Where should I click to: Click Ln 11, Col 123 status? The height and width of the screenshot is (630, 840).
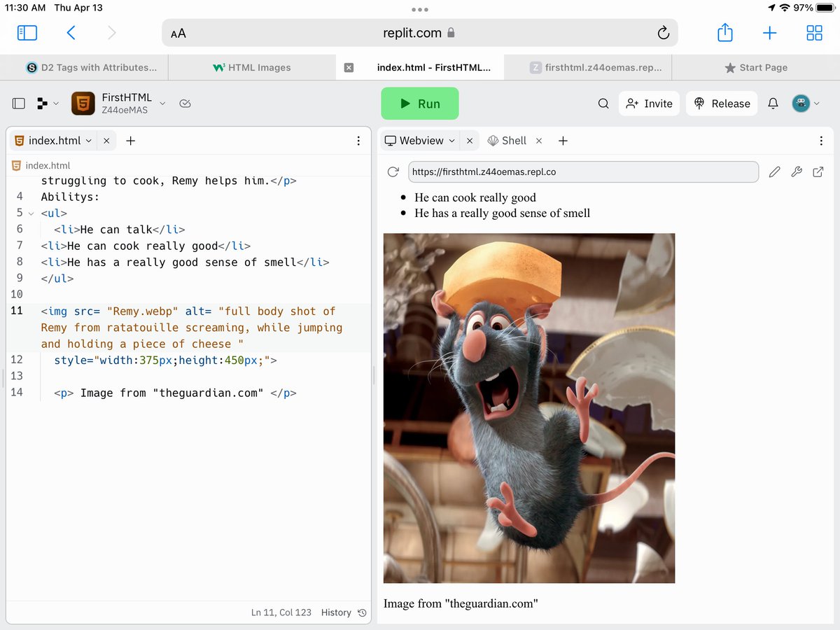point(281,612)
